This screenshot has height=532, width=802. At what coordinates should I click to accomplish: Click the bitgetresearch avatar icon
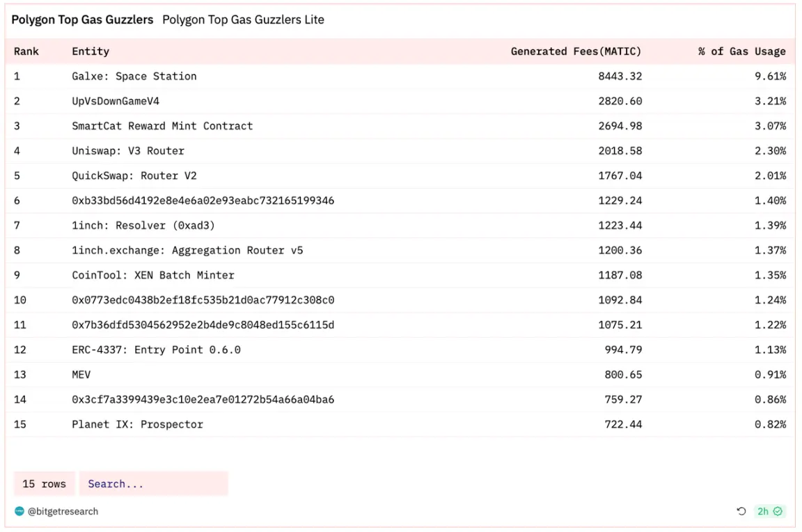[19, 512]
